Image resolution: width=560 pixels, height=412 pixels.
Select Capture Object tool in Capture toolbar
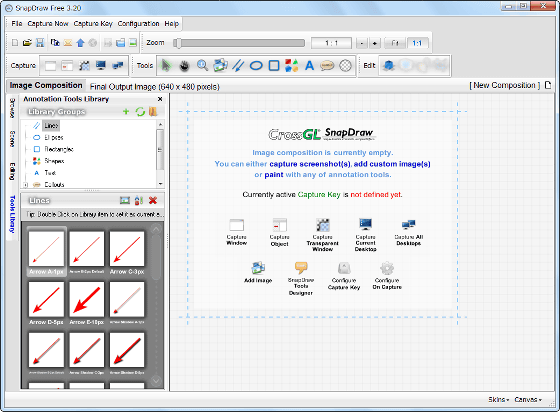[x=67, y=66]
